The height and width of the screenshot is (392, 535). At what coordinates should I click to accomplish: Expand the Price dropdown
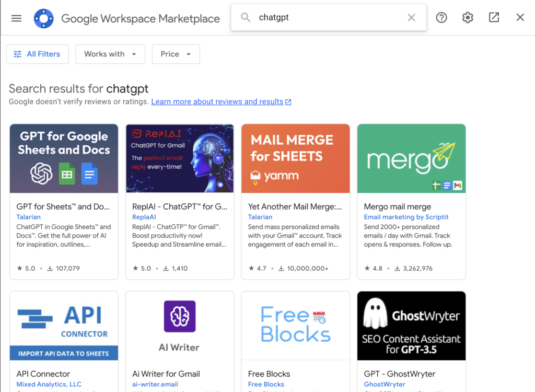click(x=176, y=54)
